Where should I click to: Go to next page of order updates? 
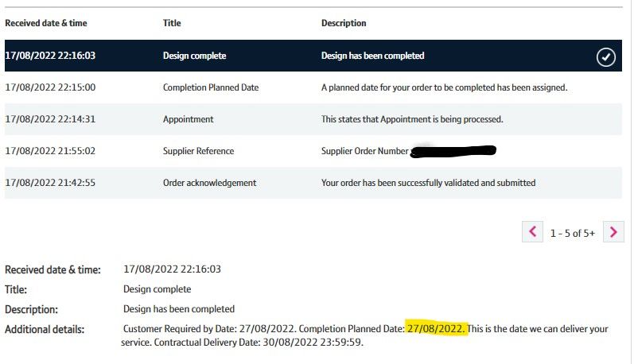pyautogui.click(x=613, y=232)
